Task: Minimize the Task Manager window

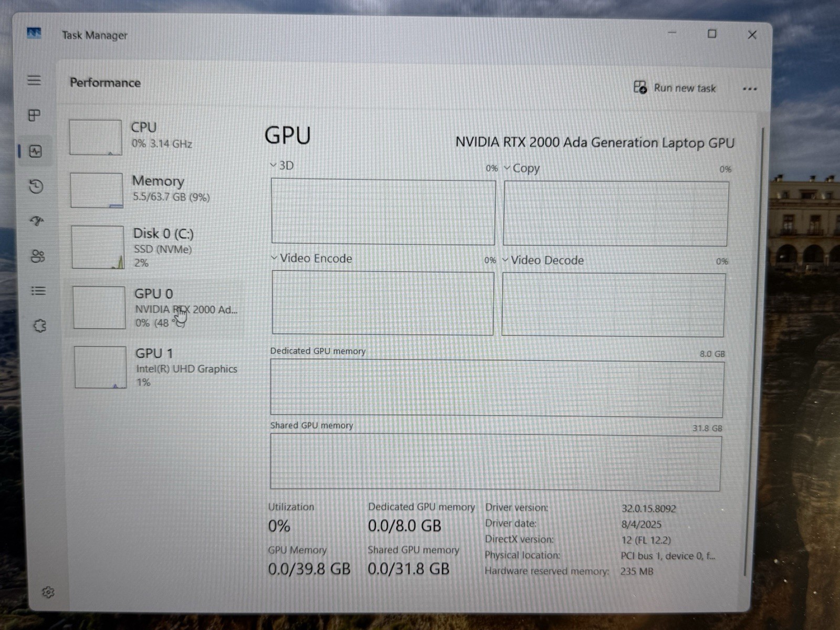Action: [672, 33]
